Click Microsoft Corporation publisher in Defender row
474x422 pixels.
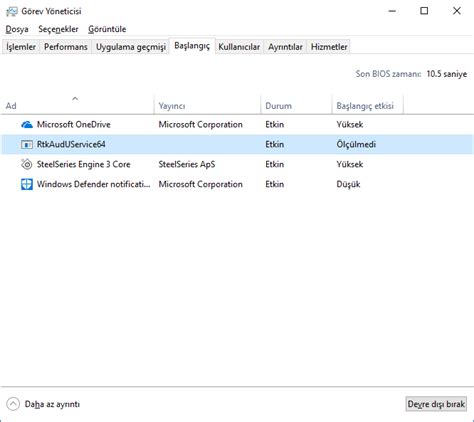[200, 184]
